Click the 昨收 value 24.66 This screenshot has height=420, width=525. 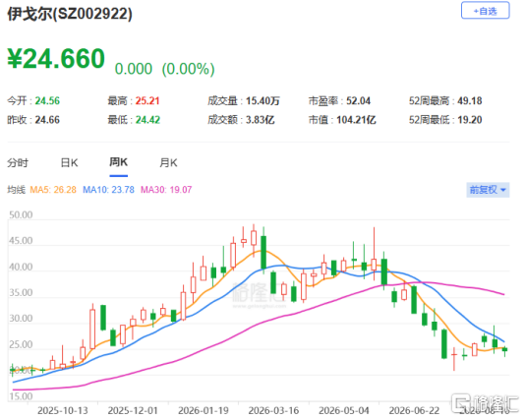pyautogui.click(x=47, y=120)
